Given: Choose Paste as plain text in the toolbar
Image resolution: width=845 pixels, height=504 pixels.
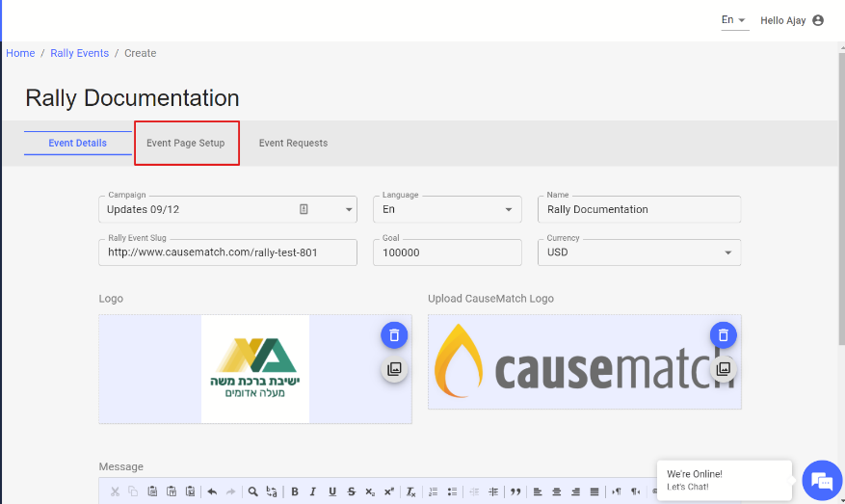Looking at the screenshot, I should pyautogui.click(x=172, y=491).
